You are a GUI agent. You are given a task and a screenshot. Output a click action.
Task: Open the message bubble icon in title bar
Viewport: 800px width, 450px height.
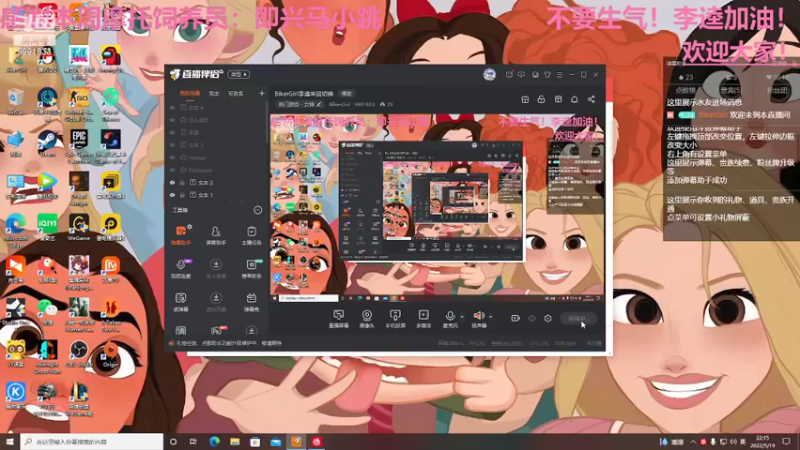pos(521,74)
